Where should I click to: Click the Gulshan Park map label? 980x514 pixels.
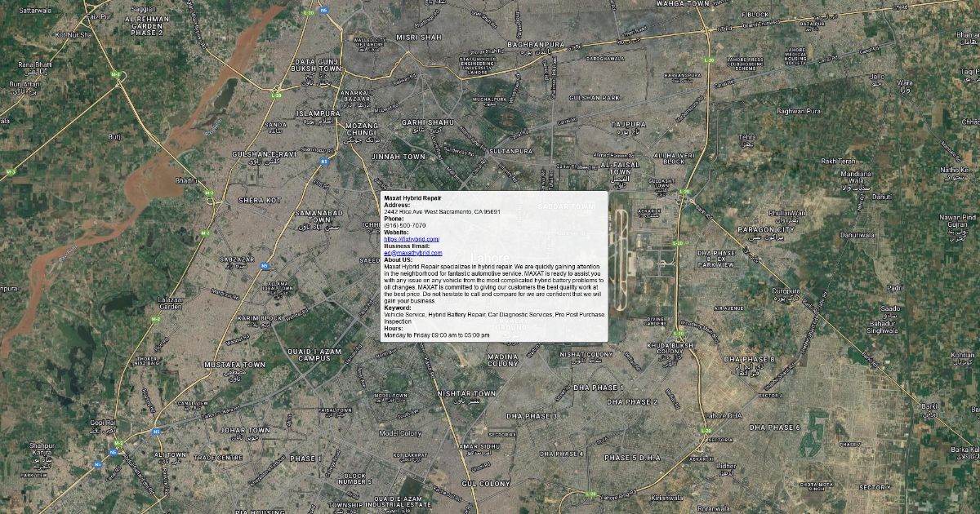tap(595, 98)
